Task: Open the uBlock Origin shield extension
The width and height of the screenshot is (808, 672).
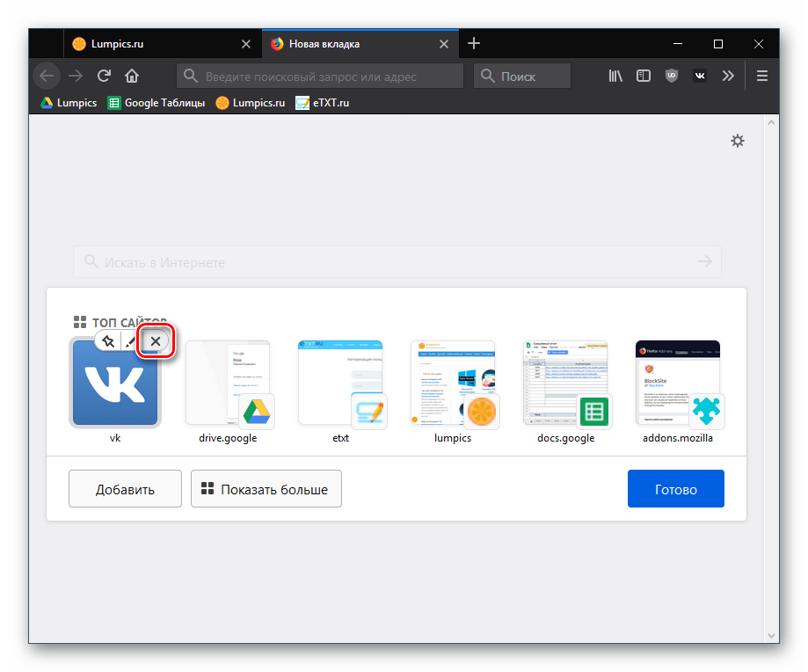Action: coord(672,76)
